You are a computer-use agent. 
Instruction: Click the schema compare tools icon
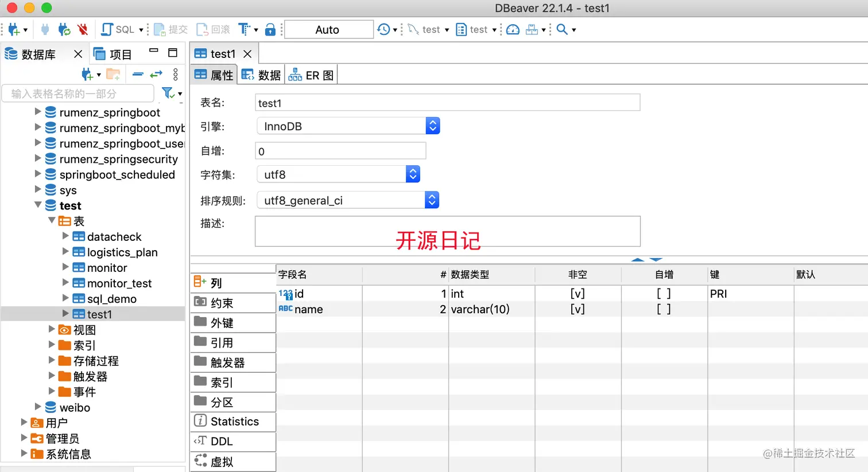point(532,29)
